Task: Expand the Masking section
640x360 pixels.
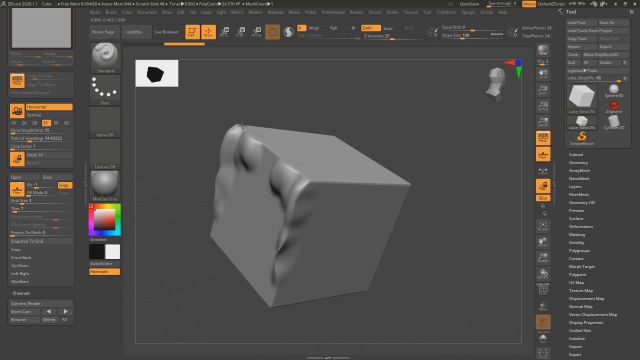Action: [x=577, y=235]
